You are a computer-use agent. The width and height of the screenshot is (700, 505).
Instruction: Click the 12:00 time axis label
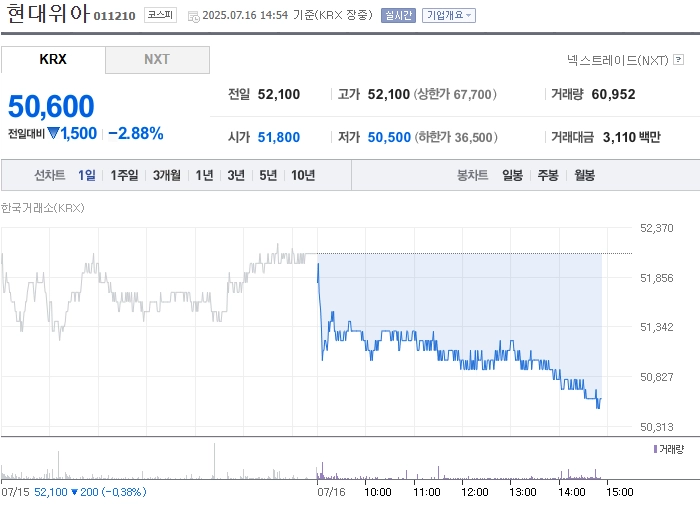tap(475, 492)
